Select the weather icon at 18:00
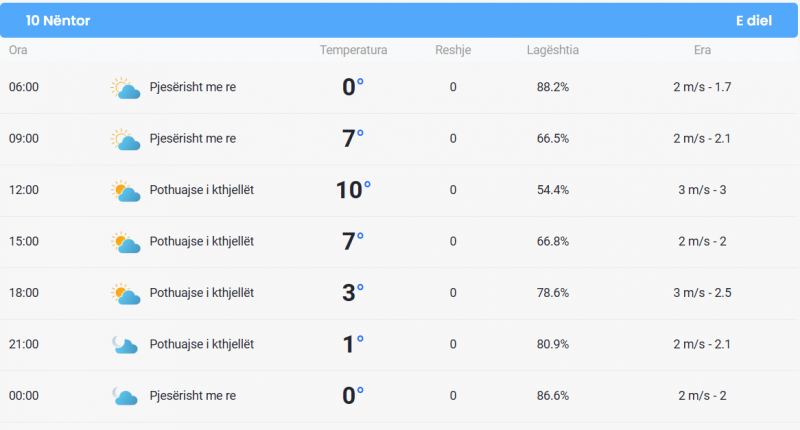The image size is (800, 430). 125,294
